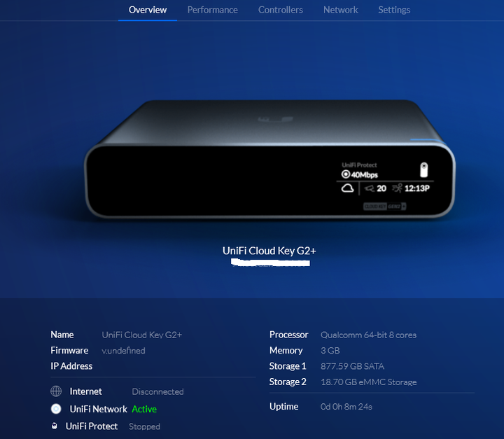Open the Overview tab
Viewport: 504px width, 439px height.
click(x=148, y=10)
